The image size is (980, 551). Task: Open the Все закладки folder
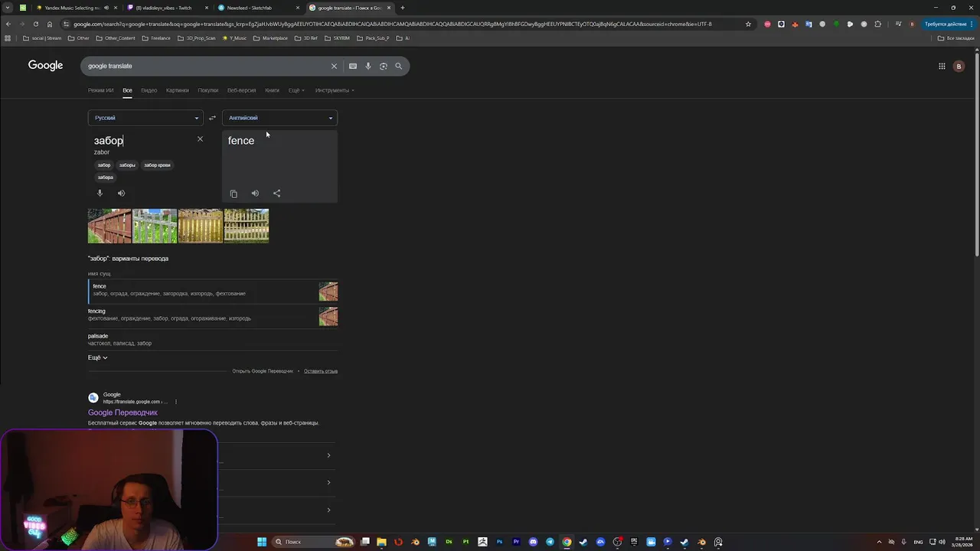[956, 38]
